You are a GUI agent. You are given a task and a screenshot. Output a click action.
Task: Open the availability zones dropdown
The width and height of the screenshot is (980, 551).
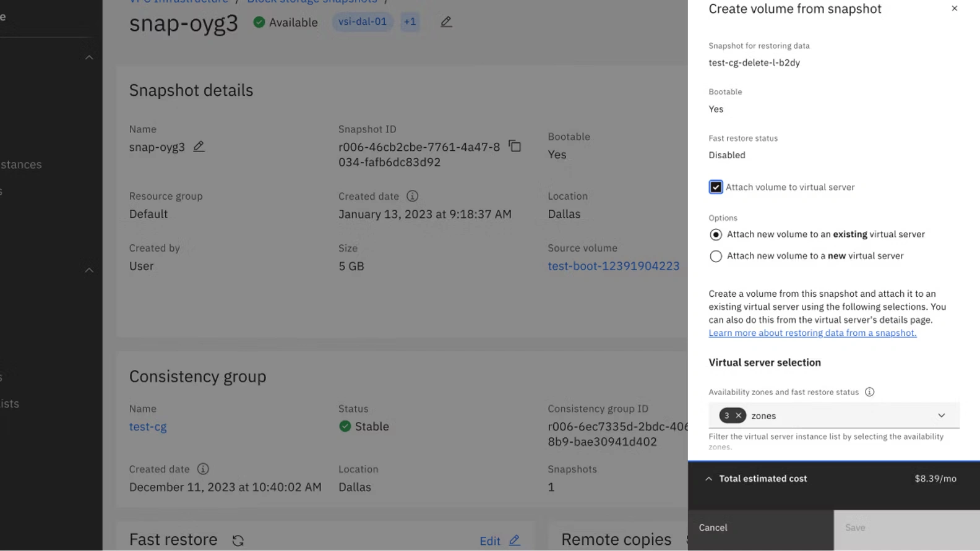941,416
